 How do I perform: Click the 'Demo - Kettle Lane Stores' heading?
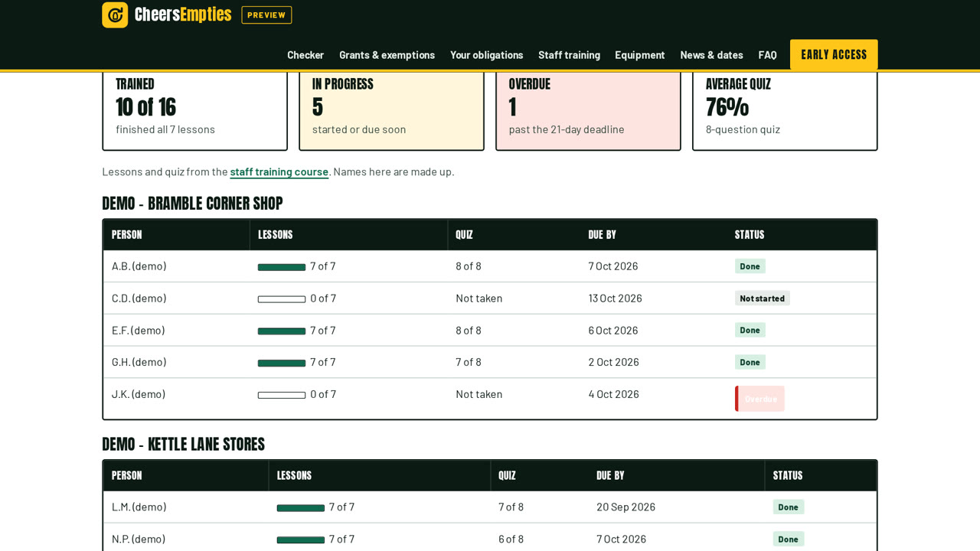tap(183, 445)
